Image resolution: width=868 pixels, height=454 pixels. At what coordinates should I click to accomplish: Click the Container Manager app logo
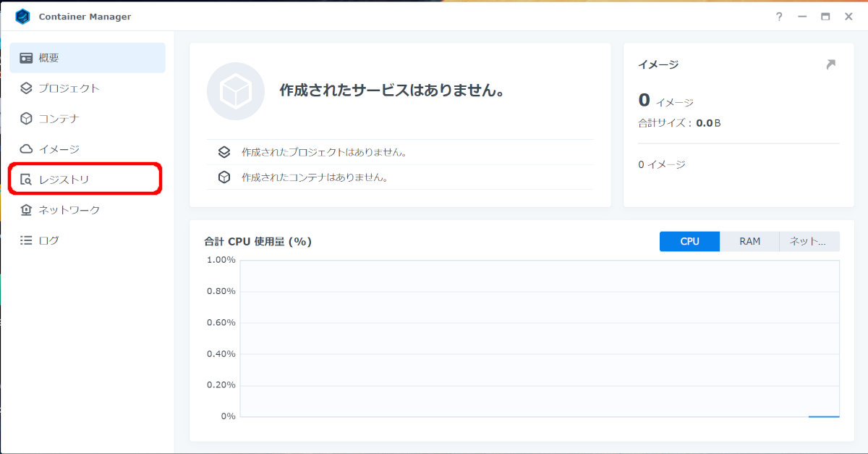pos(22,16)
